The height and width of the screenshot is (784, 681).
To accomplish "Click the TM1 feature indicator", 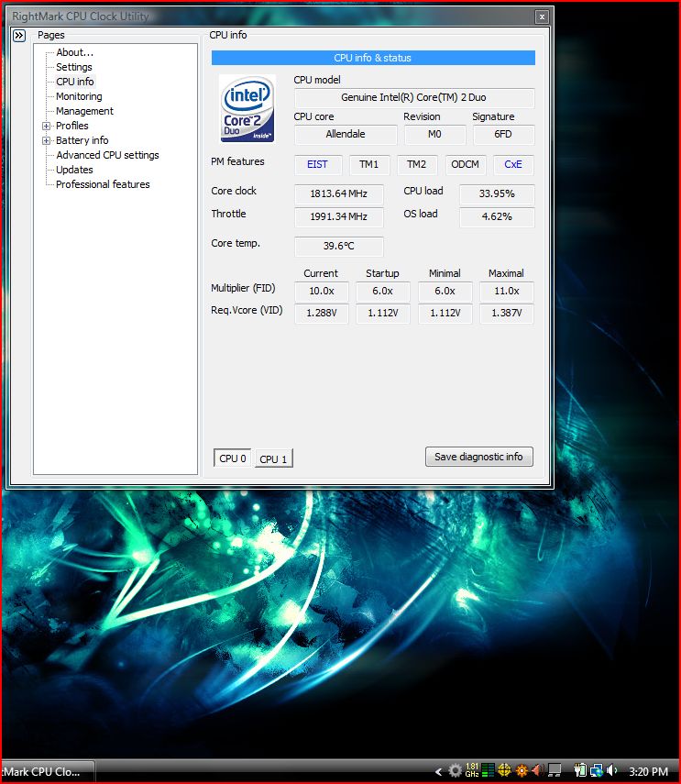I will pos(368,164).
